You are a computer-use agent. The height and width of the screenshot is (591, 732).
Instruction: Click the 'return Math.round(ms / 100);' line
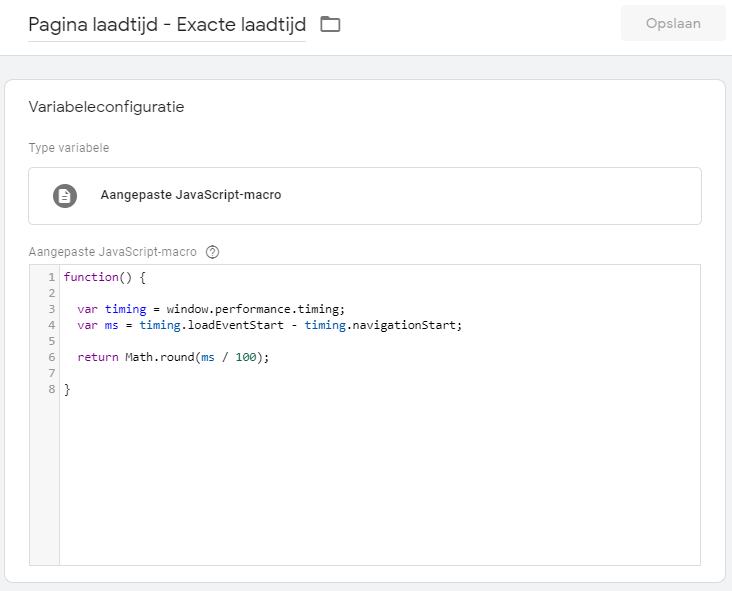(173, 357)
